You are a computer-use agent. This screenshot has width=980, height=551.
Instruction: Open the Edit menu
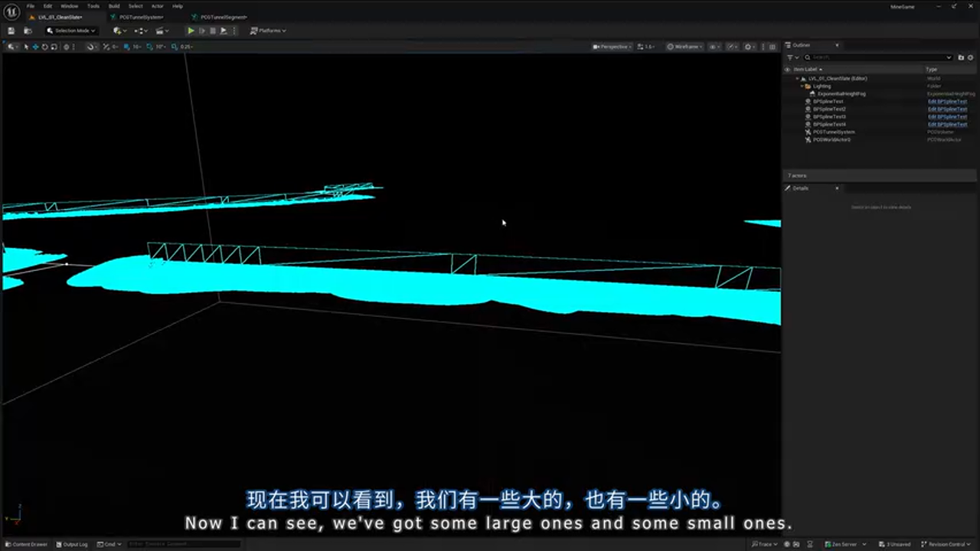47,5
